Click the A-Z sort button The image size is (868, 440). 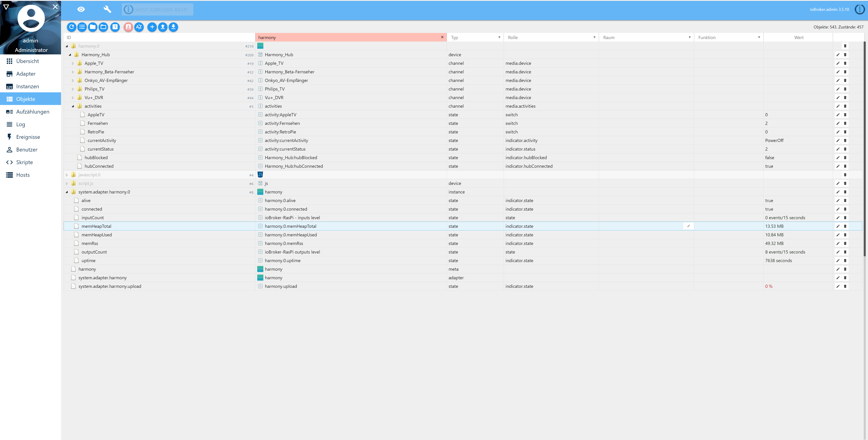139,27
